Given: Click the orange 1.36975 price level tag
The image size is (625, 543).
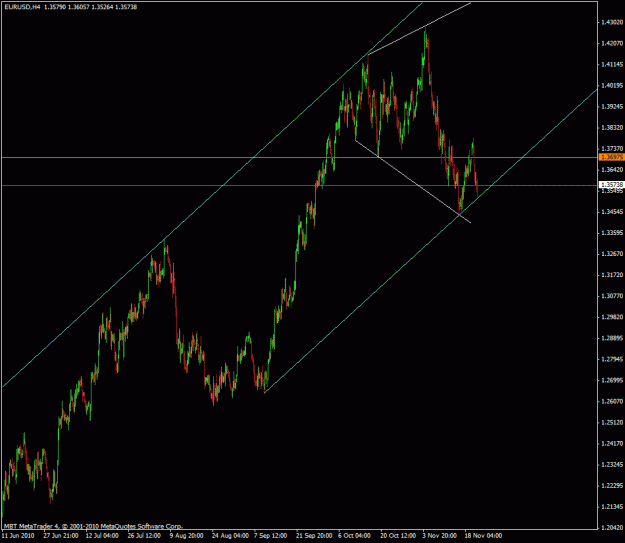Looking at the screenshot, I should [x=611, y=157].
